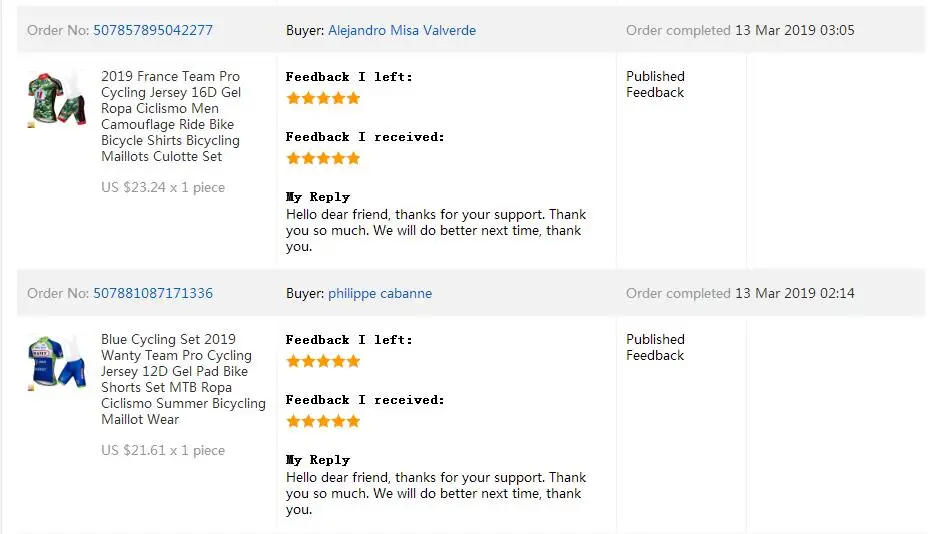940x534 pixels.
Task: Click the reply text for Alejandro's order
Action: click(436, 231)
